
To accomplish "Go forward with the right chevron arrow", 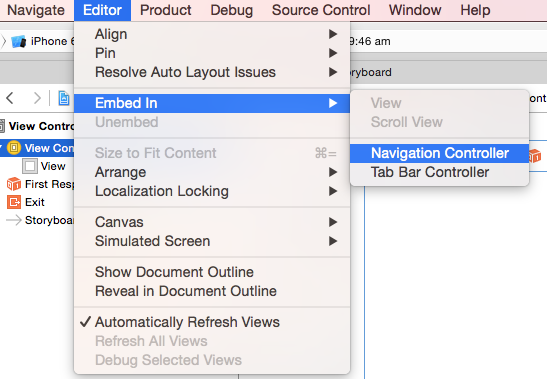I will [37, 98].
